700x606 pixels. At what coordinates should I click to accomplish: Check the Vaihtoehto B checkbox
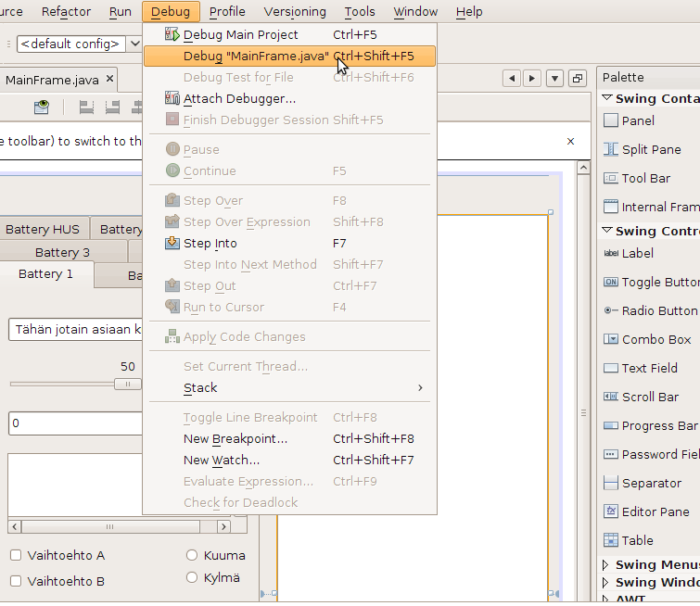16,581
